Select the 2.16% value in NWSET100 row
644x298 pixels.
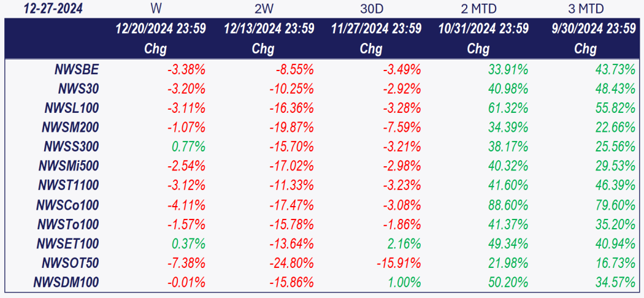(404, 244)
